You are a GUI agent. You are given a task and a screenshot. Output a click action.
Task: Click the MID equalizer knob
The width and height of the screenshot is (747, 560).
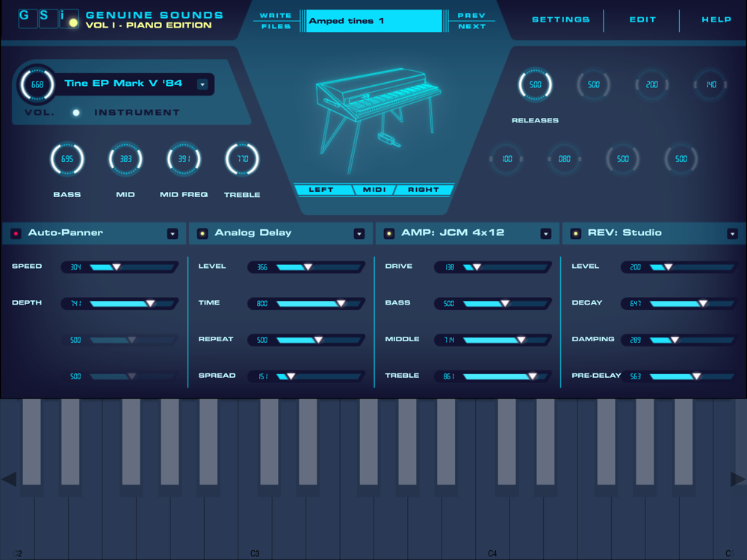[x=125, y=158]
